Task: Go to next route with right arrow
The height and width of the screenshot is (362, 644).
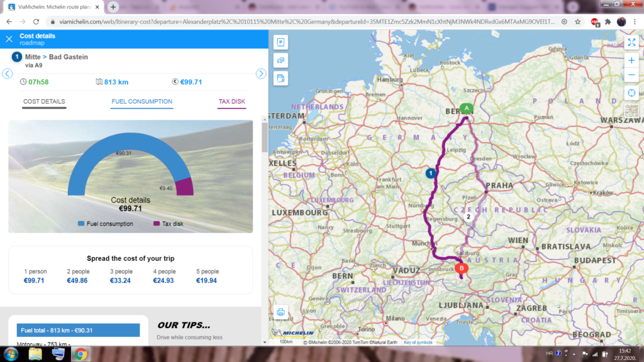Action: click(261, 74)
